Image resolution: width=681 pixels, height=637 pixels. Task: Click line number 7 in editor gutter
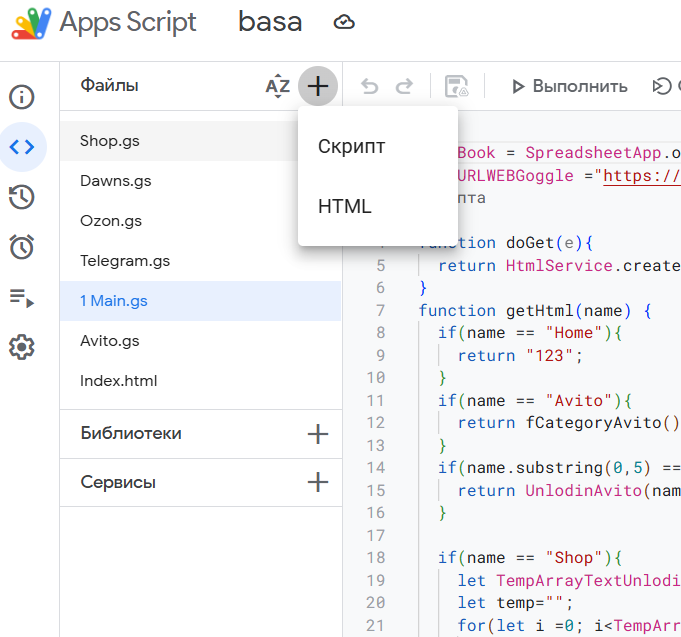(x=380, y=310)
